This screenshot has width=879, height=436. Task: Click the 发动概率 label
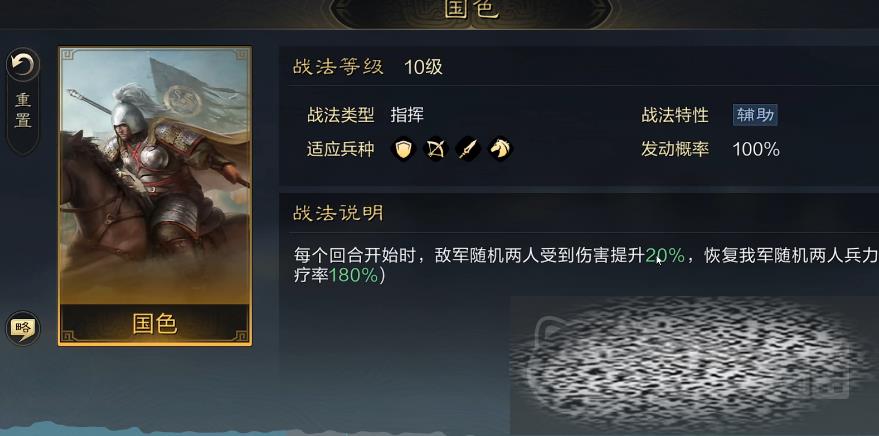pos(676,149)
